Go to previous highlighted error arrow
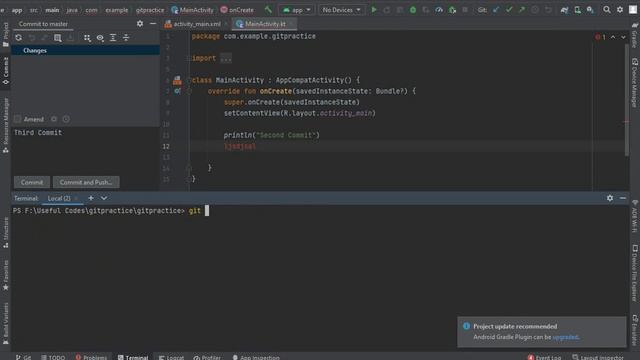 point(613,37)
